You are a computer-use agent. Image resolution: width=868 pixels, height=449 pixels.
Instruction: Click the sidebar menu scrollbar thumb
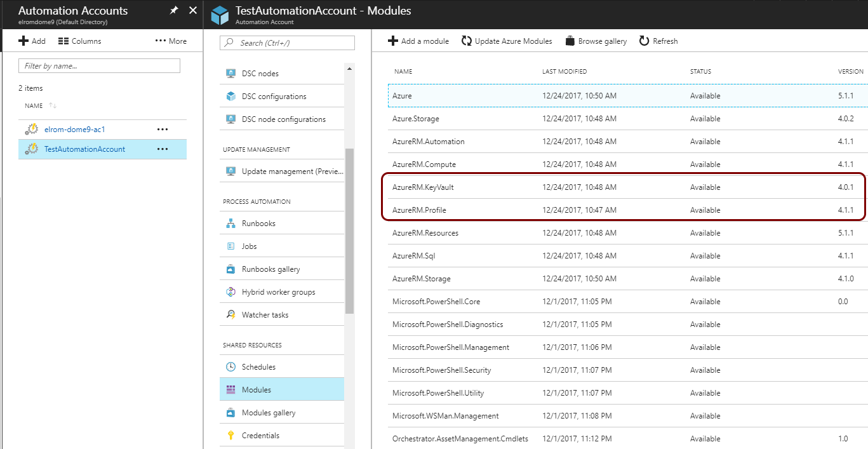[349, 231]
